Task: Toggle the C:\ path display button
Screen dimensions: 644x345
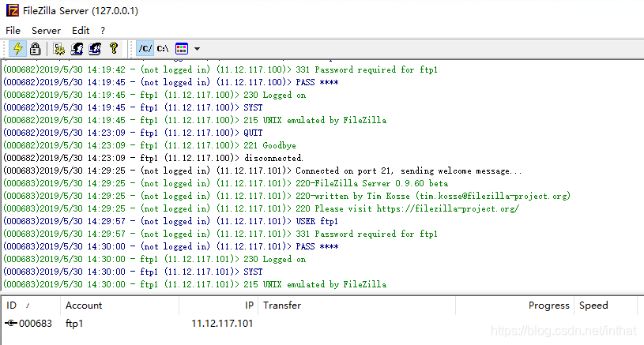Action: (x=163, y=49)
